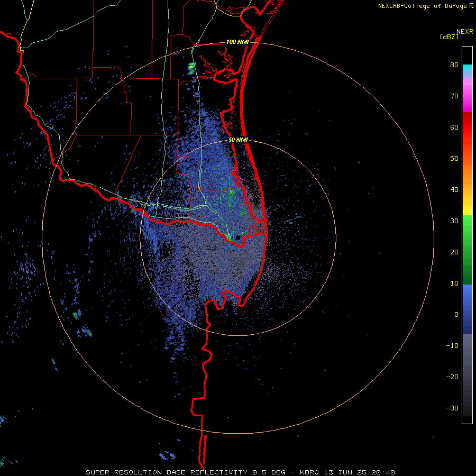476x476 pixels.
Task: Click the "50 NMI" range ring label
Action: [x=238, y=140]
